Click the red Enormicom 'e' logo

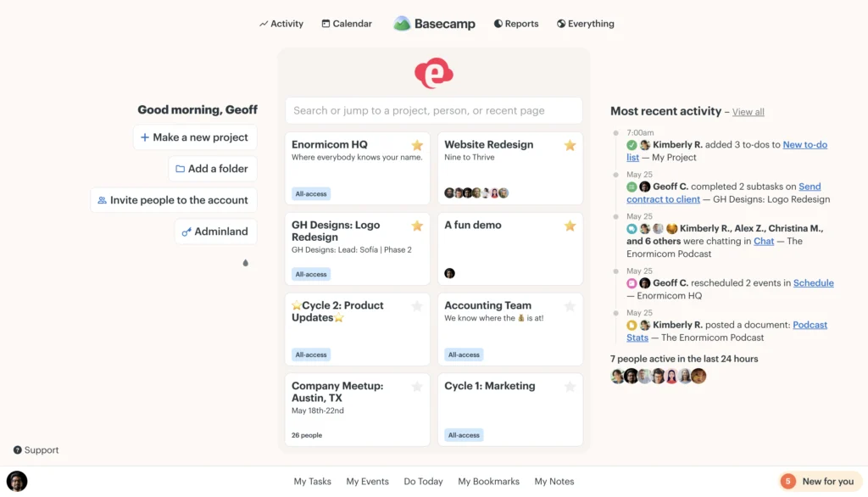pos(434,73)
